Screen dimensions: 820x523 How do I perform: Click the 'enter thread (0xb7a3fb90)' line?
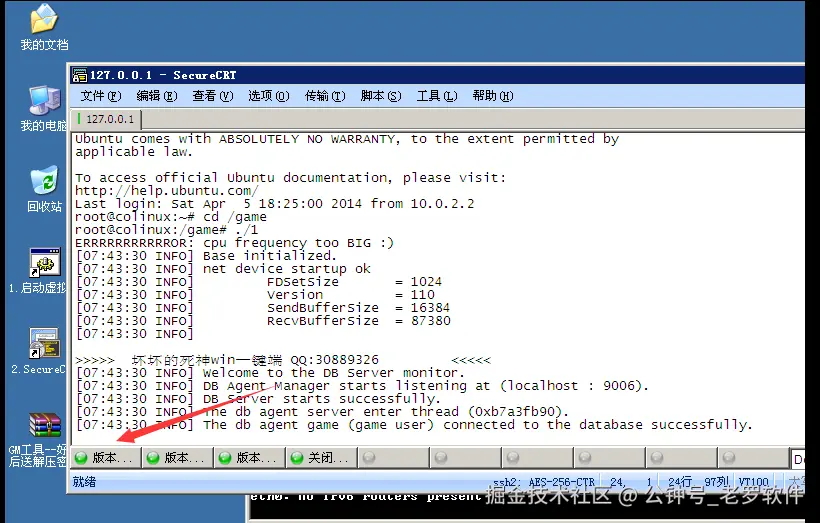tap(322, 412)
